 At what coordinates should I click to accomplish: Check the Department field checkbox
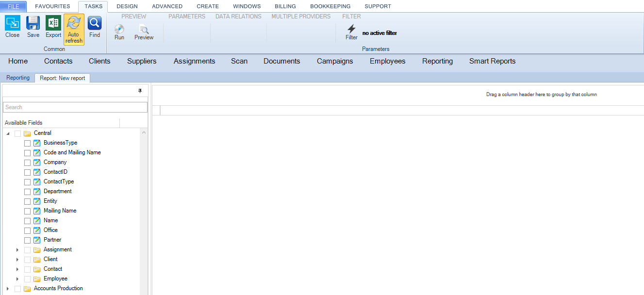pos(27,192)
